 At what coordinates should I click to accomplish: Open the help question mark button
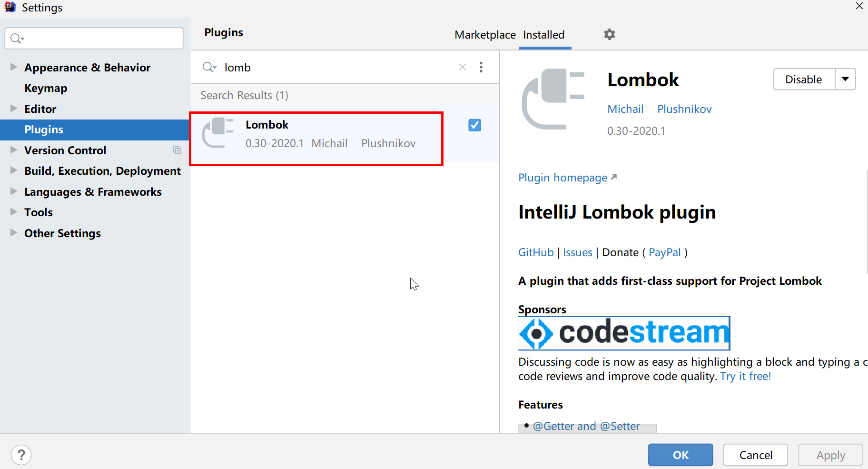[x=21, y=455]
